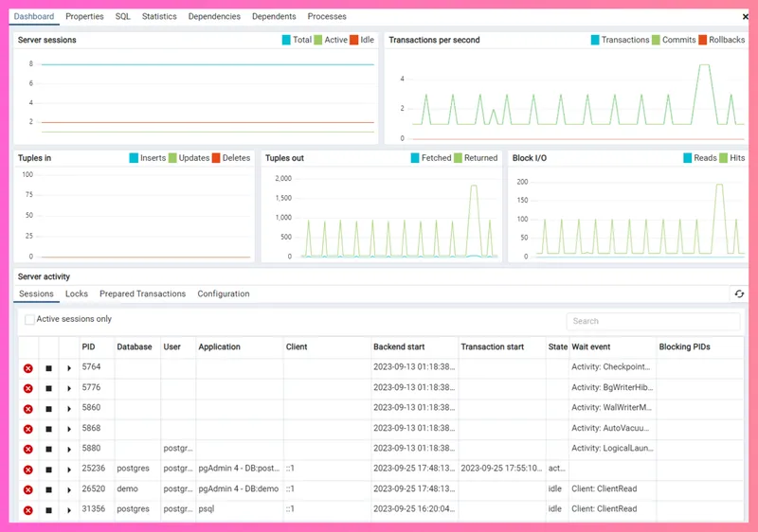Expand details for PID 25236 row
Viewport: 758px width, 532px height.
pos(69,470)
